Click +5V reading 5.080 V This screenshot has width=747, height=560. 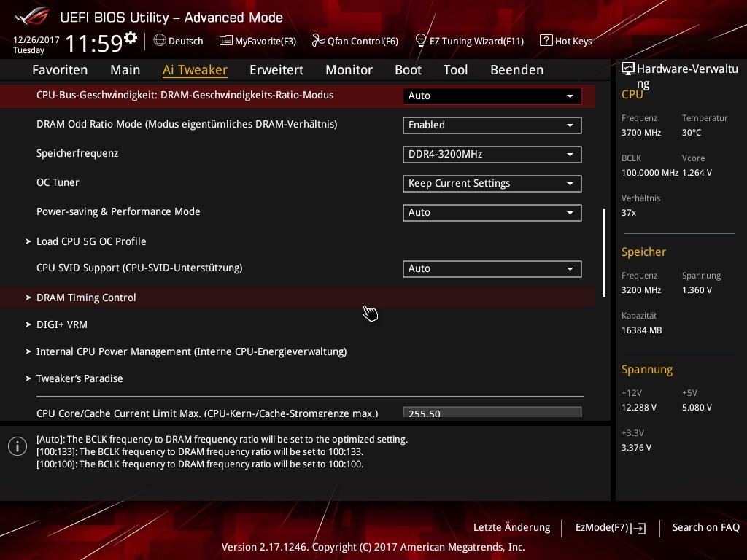[697, 408]
